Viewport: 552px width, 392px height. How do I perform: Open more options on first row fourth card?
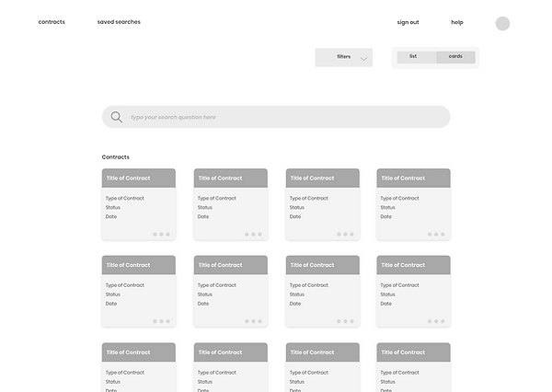click(436, 235)
